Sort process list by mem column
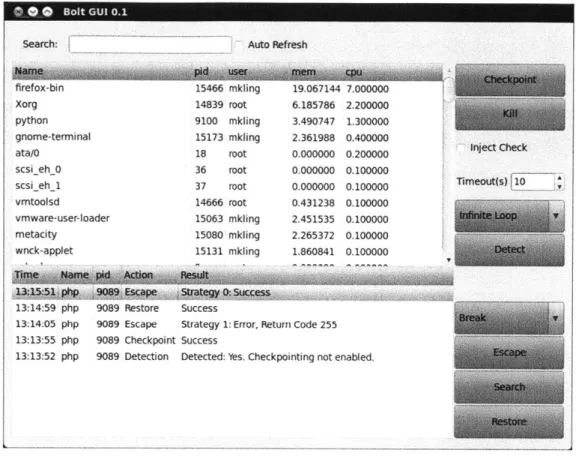Screen dimensions: 576x456 tap(316, 72)
